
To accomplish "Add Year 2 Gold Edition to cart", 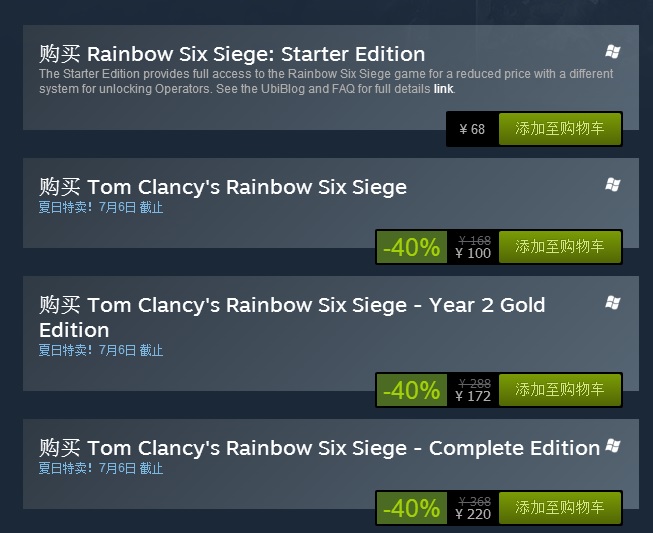I will tap(559, 389).
